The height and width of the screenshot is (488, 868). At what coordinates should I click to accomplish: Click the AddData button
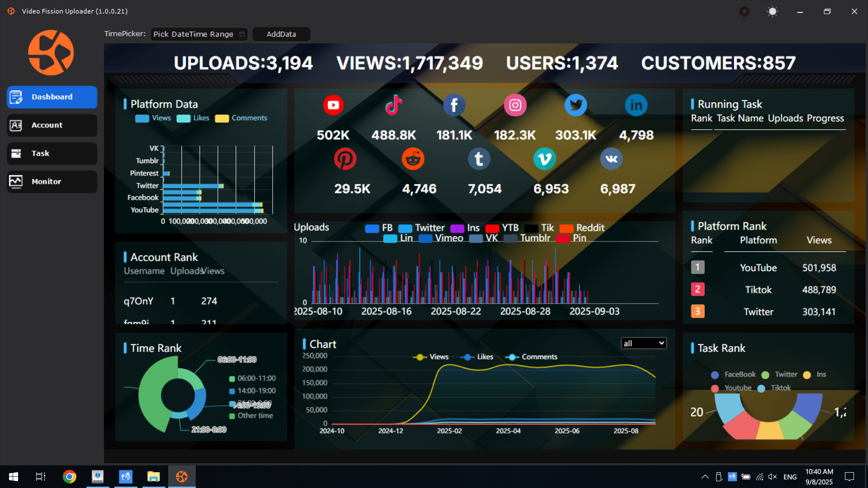[281, 34]
